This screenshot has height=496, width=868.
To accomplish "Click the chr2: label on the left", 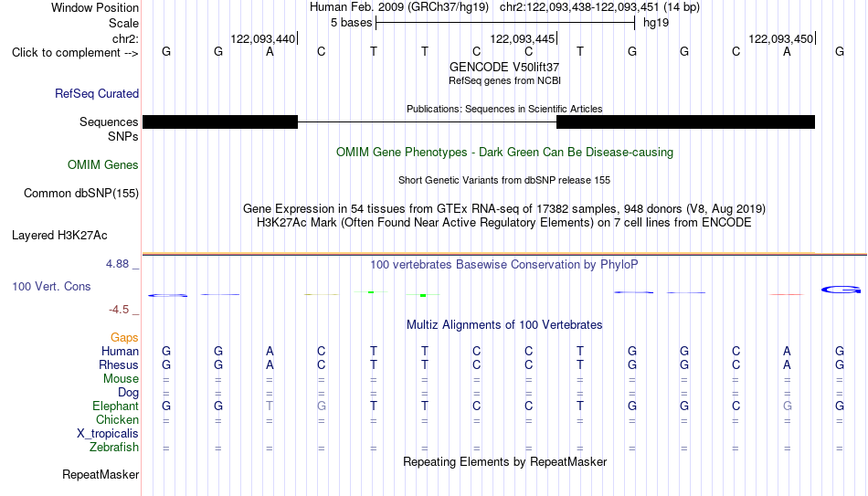I will (126, 38).
